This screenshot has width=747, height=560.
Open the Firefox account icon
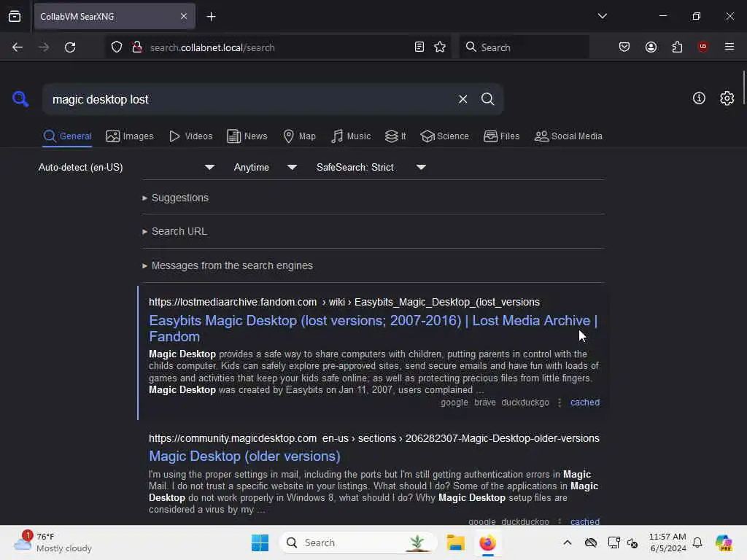pos(651,47)
